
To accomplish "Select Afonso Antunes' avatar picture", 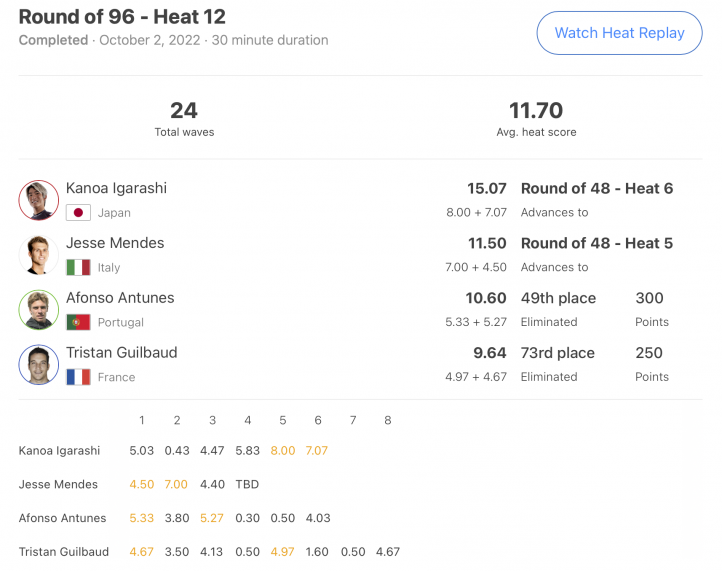I will (x=39, y=309).
